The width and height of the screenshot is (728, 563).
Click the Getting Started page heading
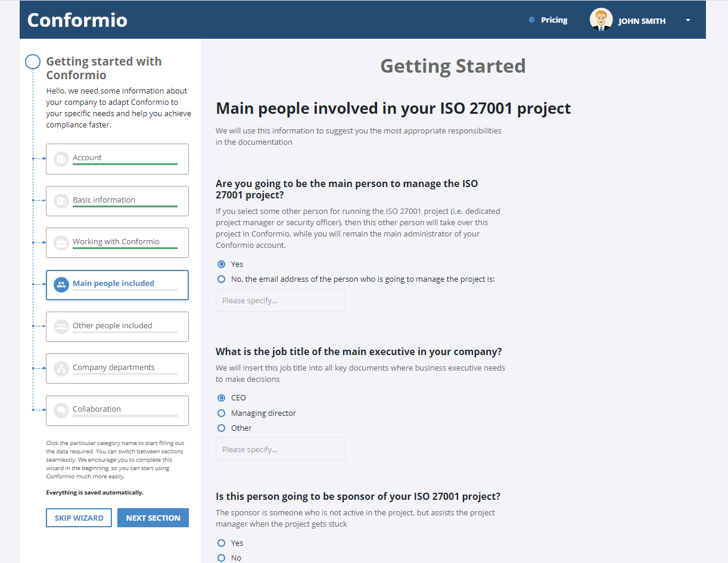pos(453,66)
